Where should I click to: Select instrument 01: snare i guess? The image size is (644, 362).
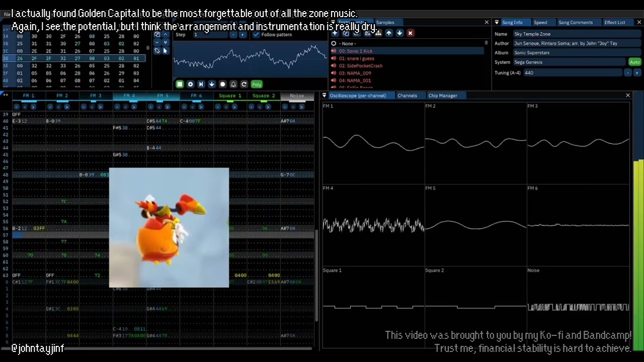pos(407,58)
